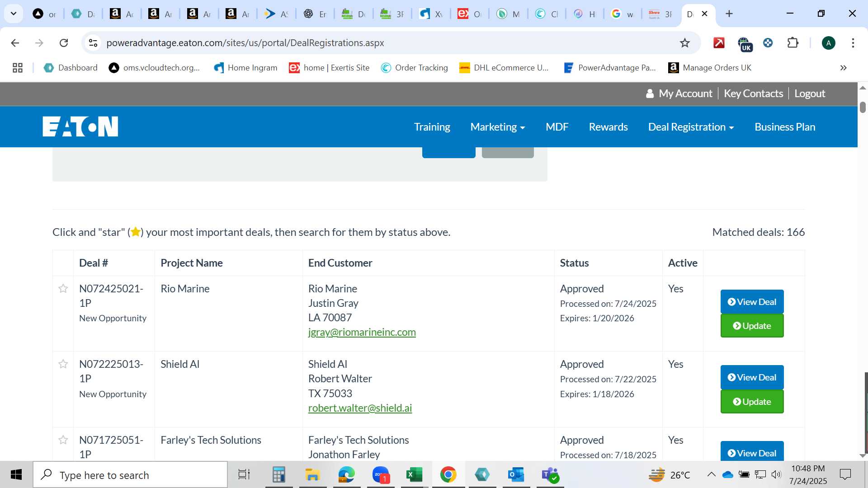Star the Rio Marine deal N072425021-1P
This screenshot has width=868, height=488.
point(63,288)
